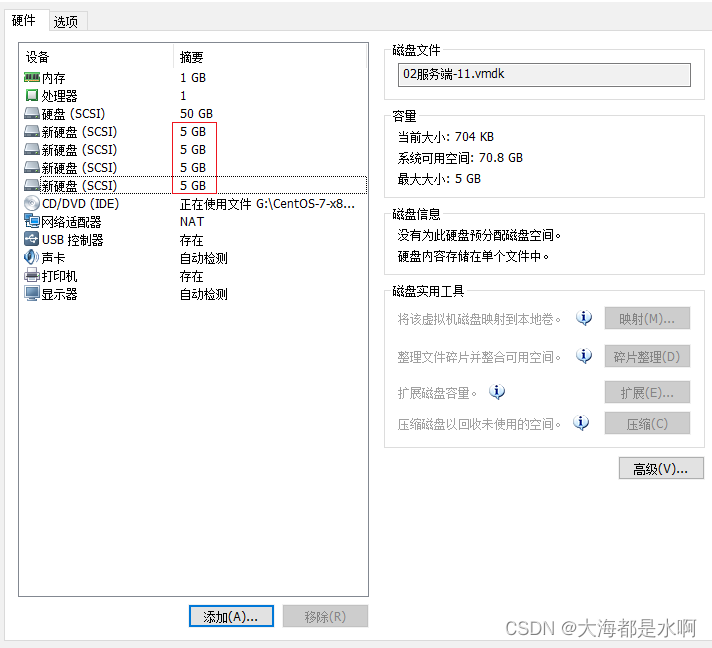Click the 系统可用空间: 70.8 GB text
The image size is (712, 648).
tap(460, 158)
